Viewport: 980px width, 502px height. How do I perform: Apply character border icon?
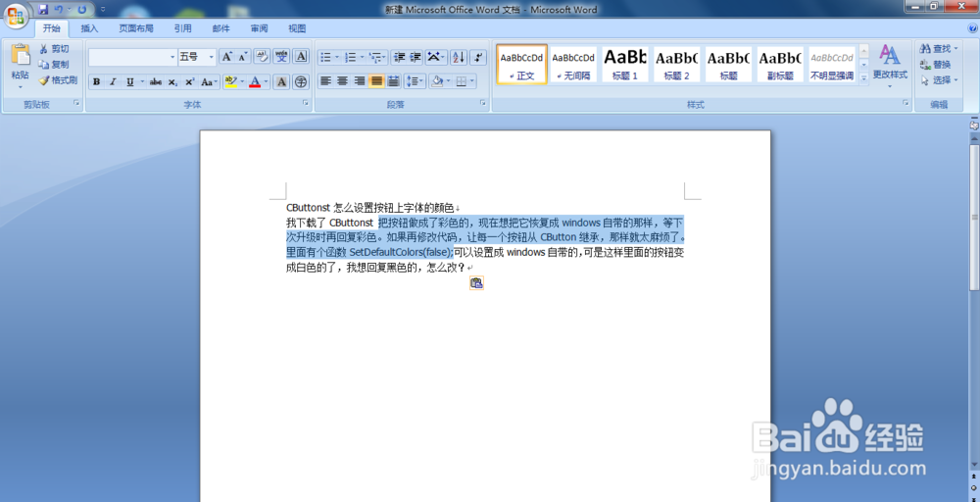click(301, 57)
